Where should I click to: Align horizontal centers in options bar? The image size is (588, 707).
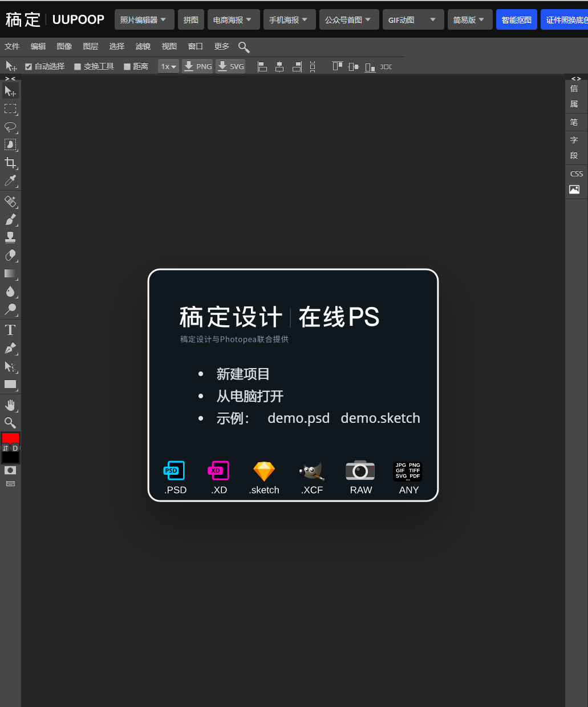[x=279, y=67]
